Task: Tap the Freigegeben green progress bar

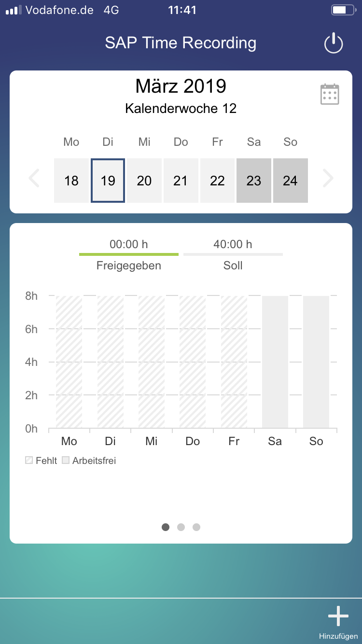Action: 129,254
